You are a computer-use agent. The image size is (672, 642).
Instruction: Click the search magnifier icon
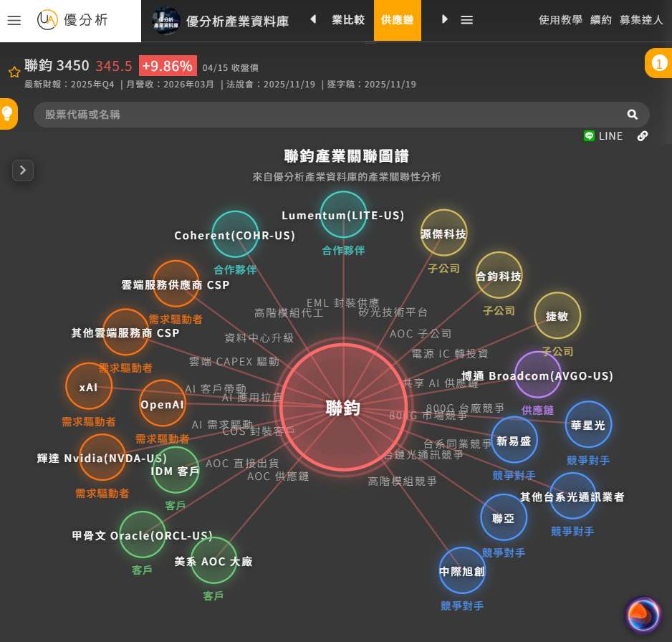coord(632,115)
